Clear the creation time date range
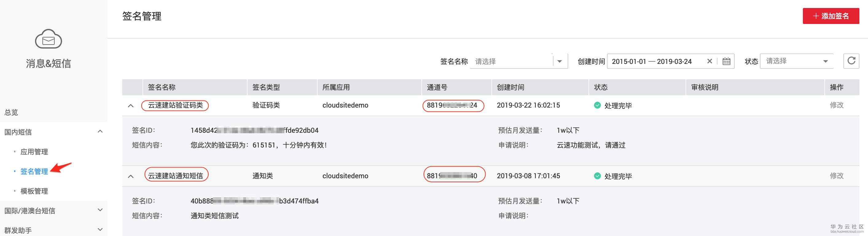868x236 pixels. [x=709, y=61]
